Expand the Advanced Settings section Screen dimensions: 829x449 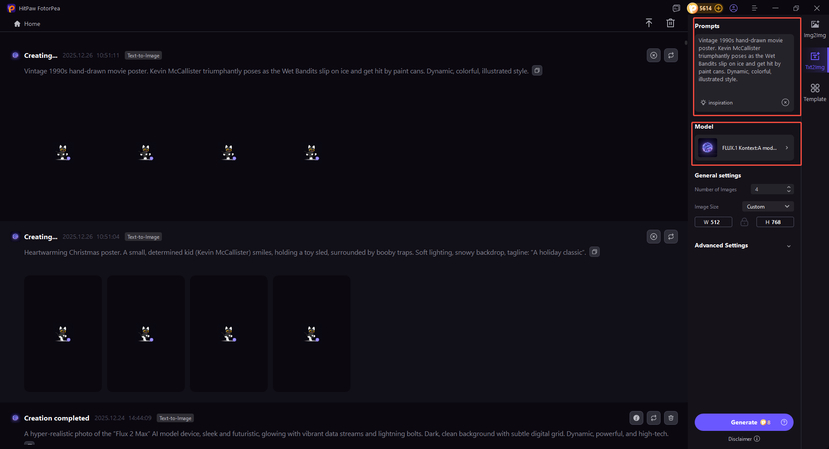pyautogui.click(x=788, y=245)
